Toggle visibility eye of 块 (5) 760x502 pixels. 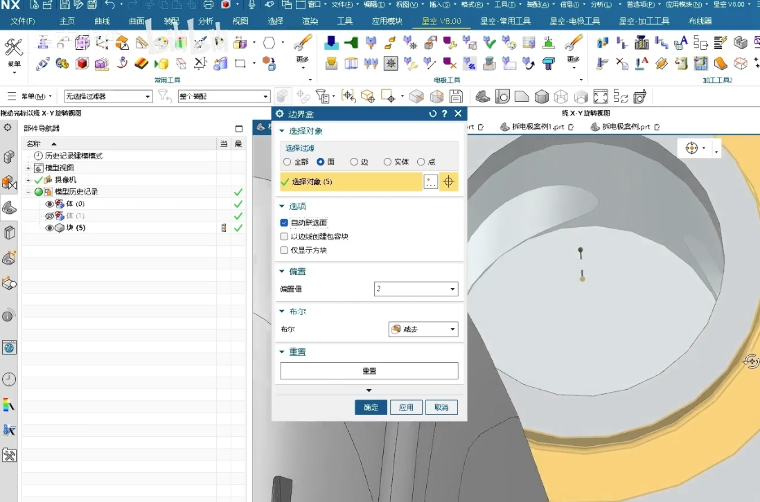point(50,228)
